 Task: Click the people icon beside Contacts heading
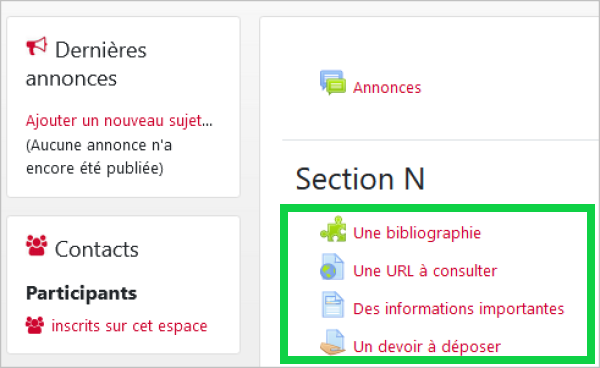[x=37, y=245]
